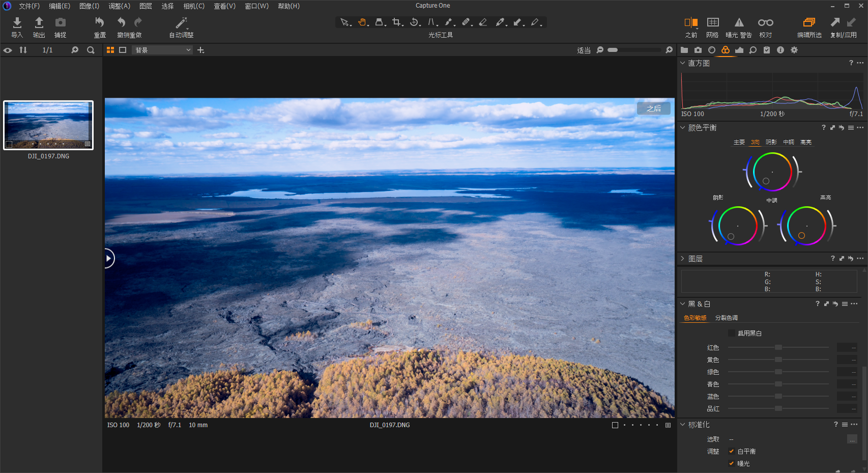
Task: Select the Draw Mask brush tool
Action: tap(449, 22)
